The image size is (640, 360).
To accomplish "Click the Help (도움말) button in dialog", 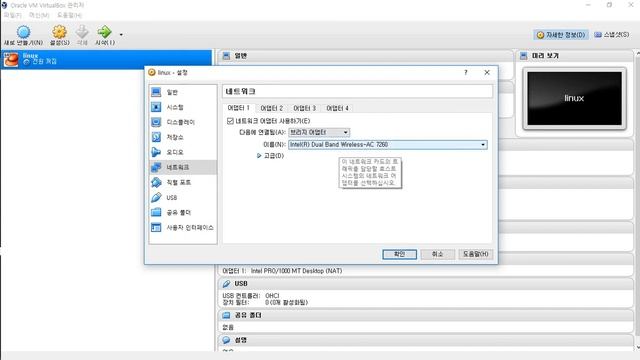I will (476, 254).
